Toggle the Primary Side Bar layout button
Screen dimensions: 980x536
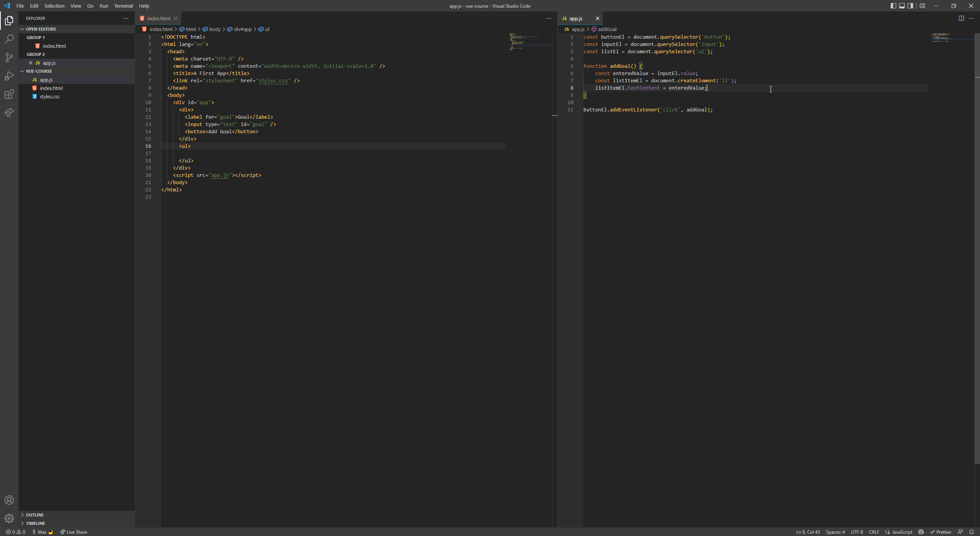[x=893, y=6]
